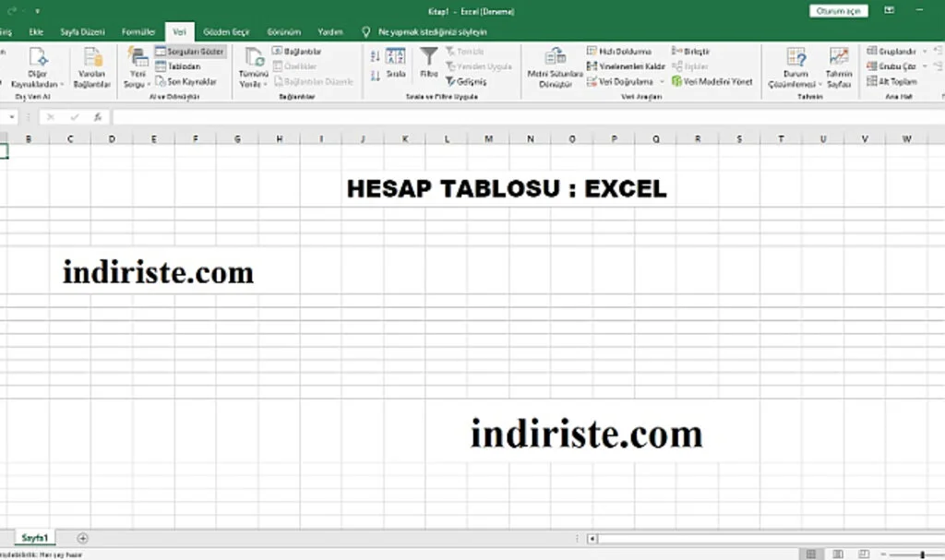This screenshot has width=945, height=560.
Task: Expand the Name Box dropdown arrow
Action: [x=11, y=117]
